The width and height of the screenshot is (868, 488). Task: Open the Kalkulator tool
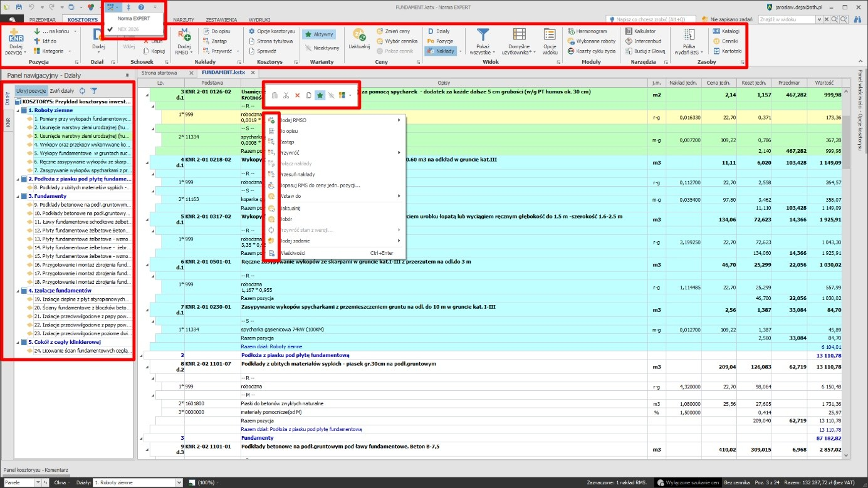[641, 31]
